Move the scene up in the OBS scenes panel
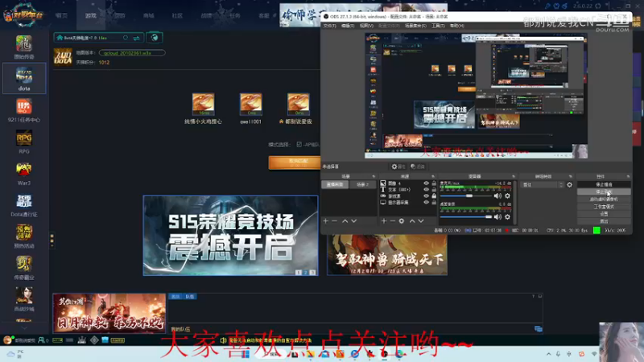 (x=345, y=220)
